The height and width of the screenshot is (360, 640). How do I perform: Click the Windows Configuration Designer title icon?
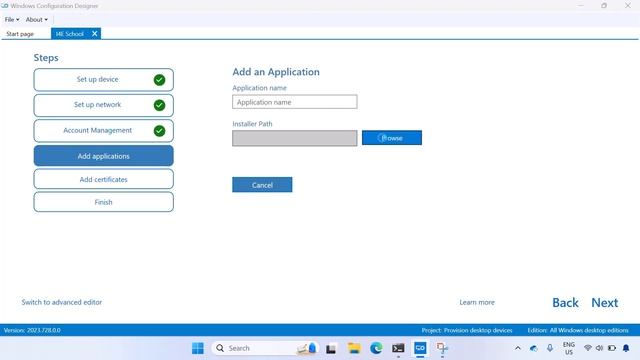pyautogui.click(x=4, y=6)
